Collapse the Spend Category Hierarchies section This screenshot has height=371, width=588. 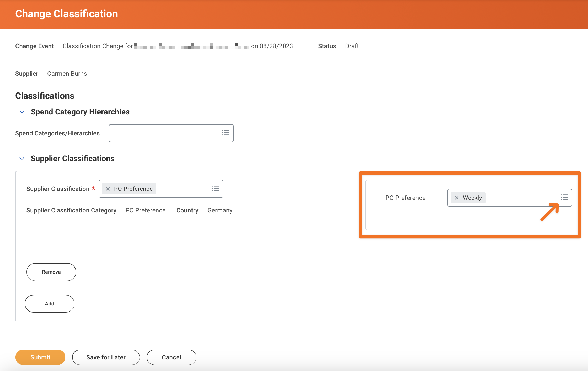tap(22, 112)
